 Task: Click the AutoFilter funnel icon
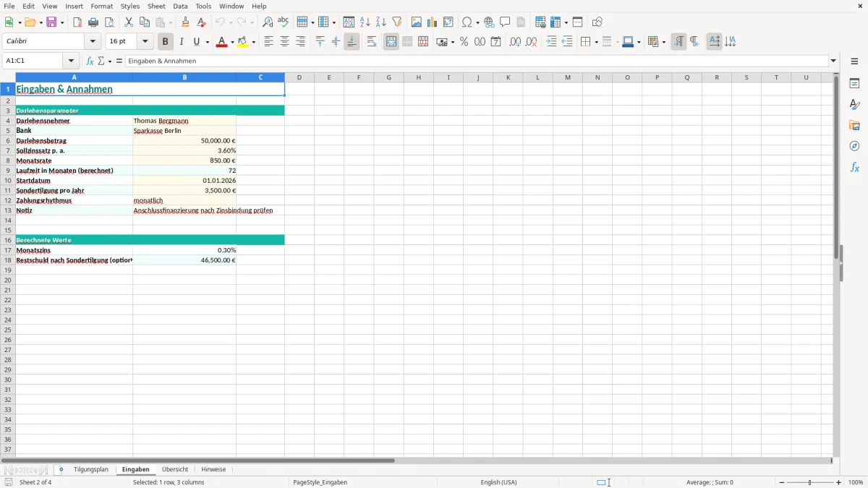pos(396,22)
